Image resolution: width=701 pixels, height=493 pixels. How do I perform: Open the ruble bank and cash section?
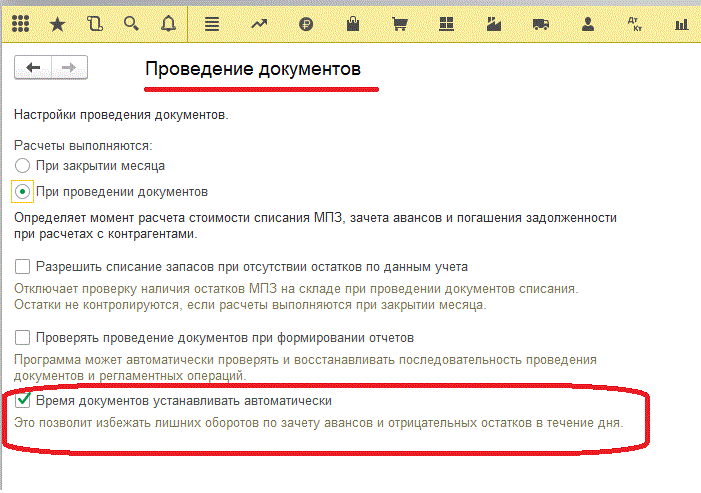point(306,24)
